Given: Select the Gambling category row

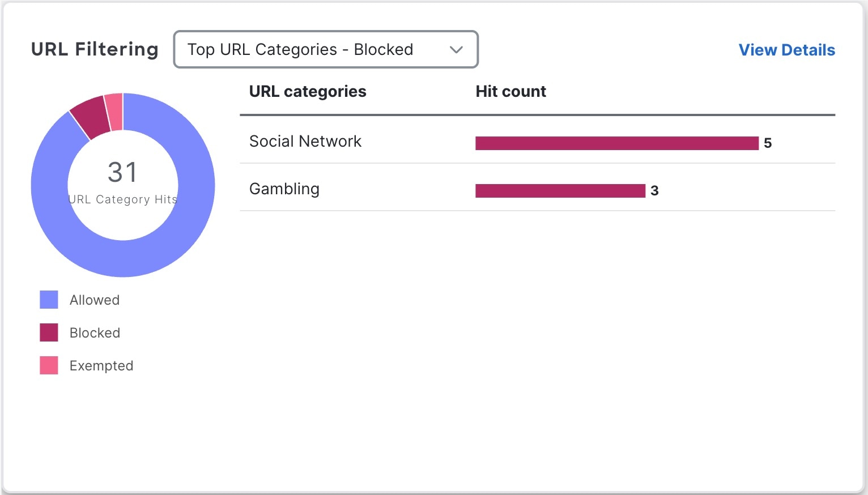Looking at the screenshot, I should pyautogui.click(x=284, y=189).
